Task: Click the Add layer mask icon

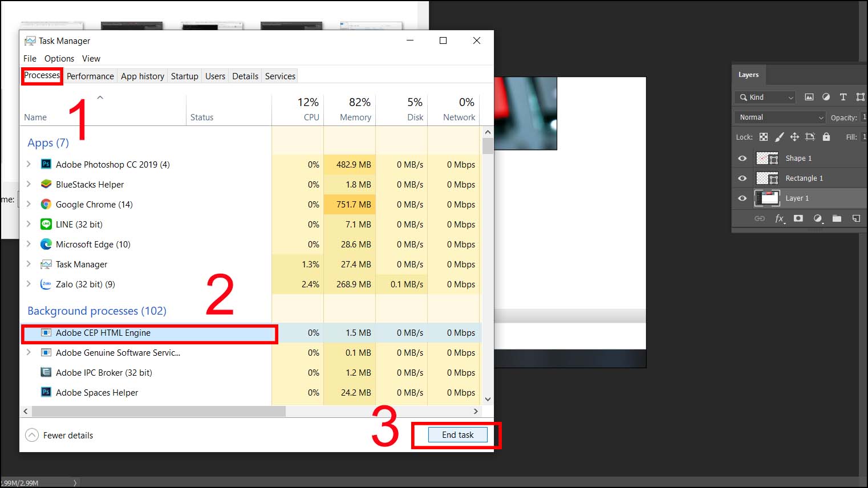Action: 798,218
